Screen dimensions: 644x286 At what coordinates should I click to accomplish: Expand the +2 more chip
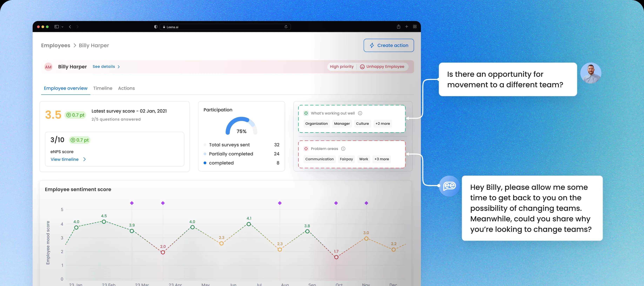click(383, 124)
